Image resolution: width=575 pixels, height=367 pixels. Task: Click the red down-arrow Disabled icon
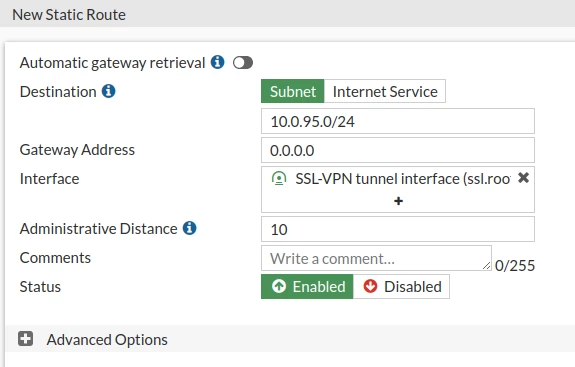[370, 286]
